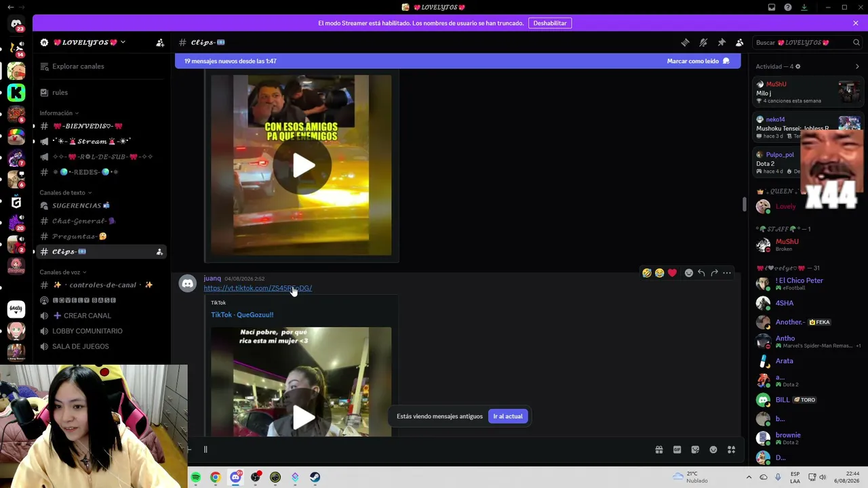Reply to juanq's message

coord(701,273)
